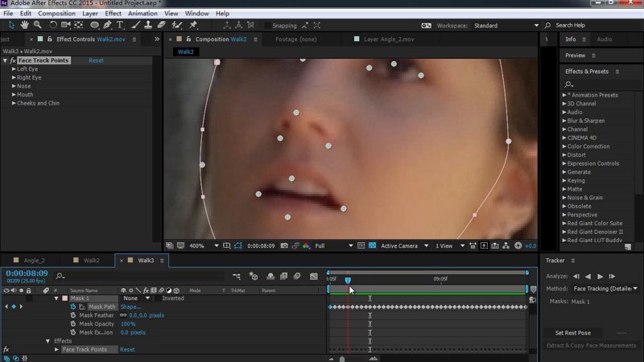Select the Puppet Pin tool
644x362 pixels.
[x=193, y=25]
